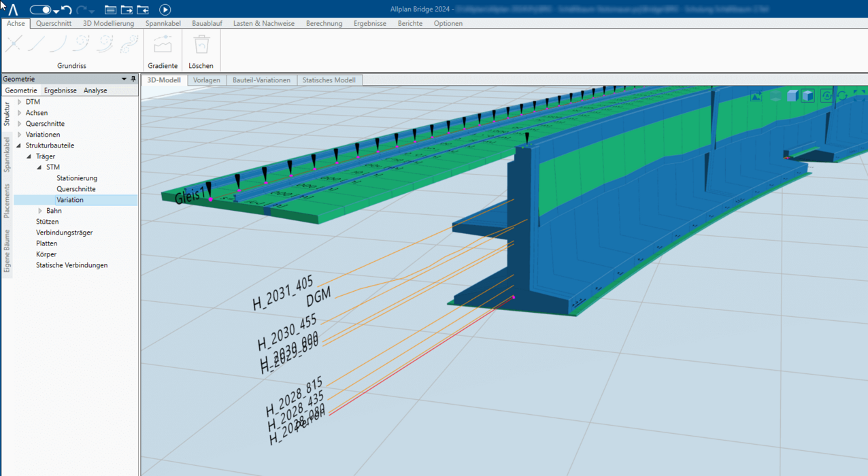Click the Eigene Bäume vertical sidebar tab

click(7, 251)
